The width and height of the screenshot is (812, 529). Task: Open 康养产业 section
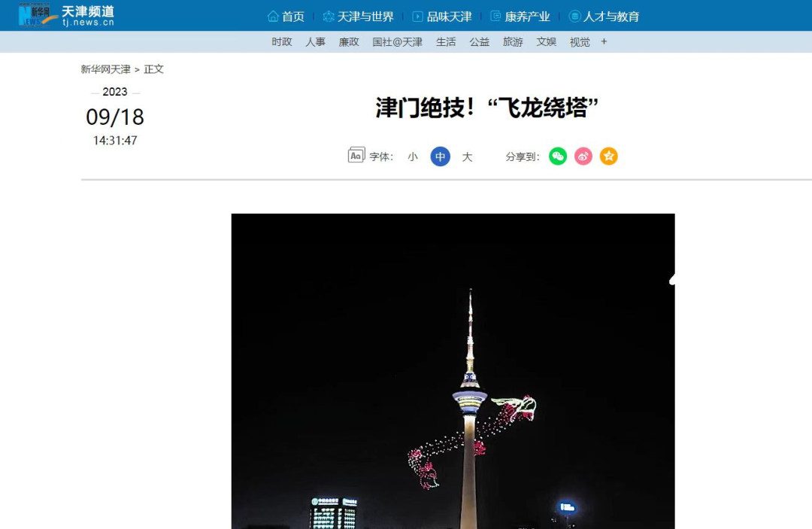pyautogui.click(x=527, y=17)
